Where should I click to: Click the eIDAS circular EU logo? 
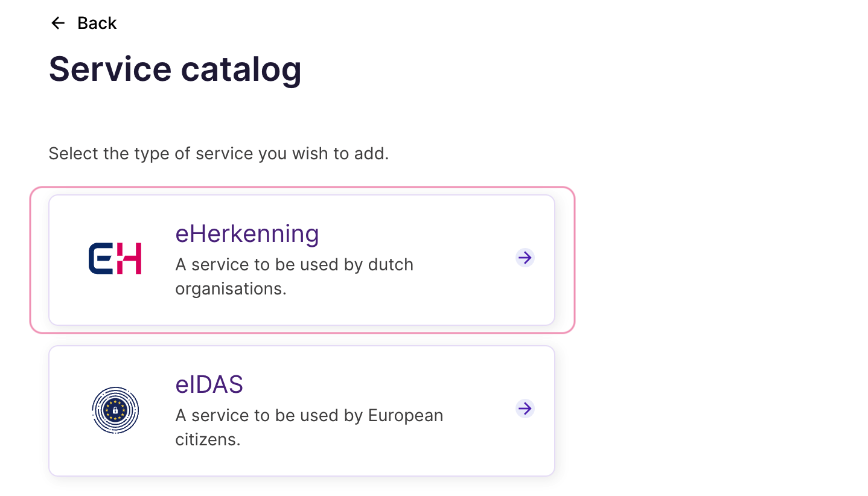(115, 410)
